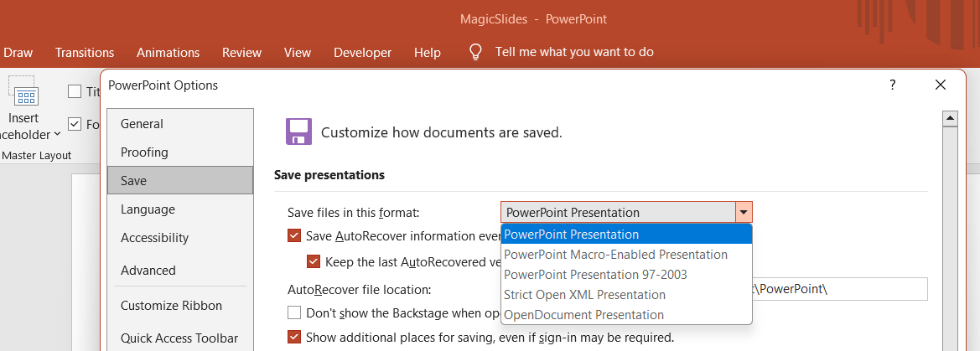Go to the Advanced options category
980x351 pixels.
tap(148, 270)
